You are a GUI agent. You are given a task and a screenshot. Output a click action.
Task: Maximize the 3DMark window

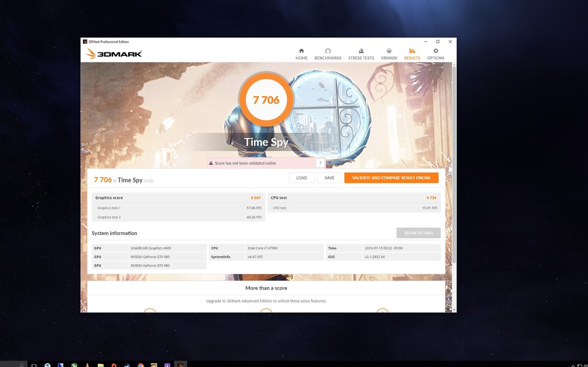click(x=438, y=41)
